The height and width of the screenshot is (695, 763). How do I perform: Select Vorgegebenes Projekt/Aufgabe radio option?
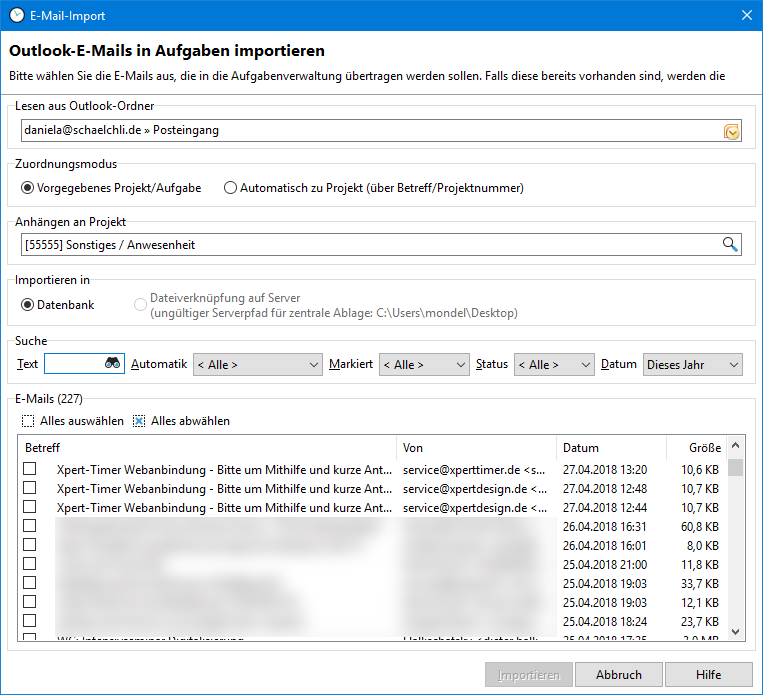click(28, 188)
